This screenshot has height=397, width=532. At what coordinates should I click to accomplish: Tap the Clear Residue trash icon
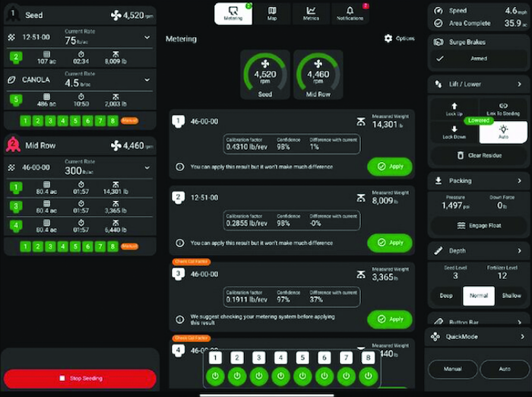pyautogui.click(x=458, y=155)
